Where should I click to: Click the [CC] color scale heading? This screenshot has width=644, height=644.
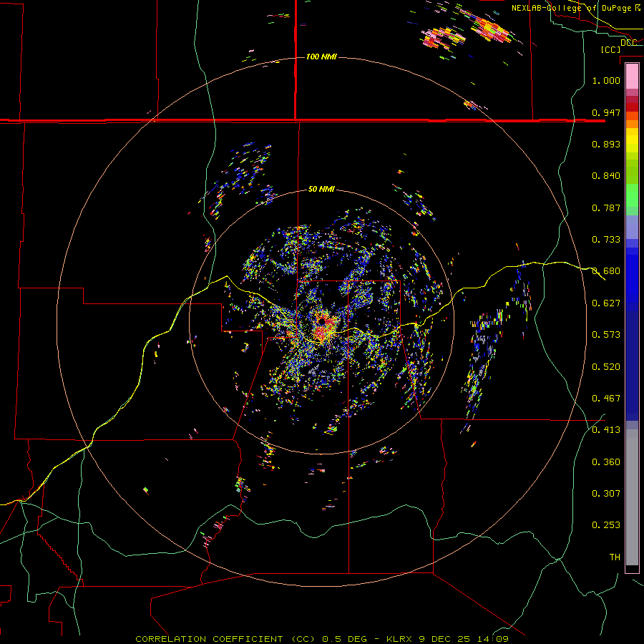pyautogui.click(x=610, y=49)
